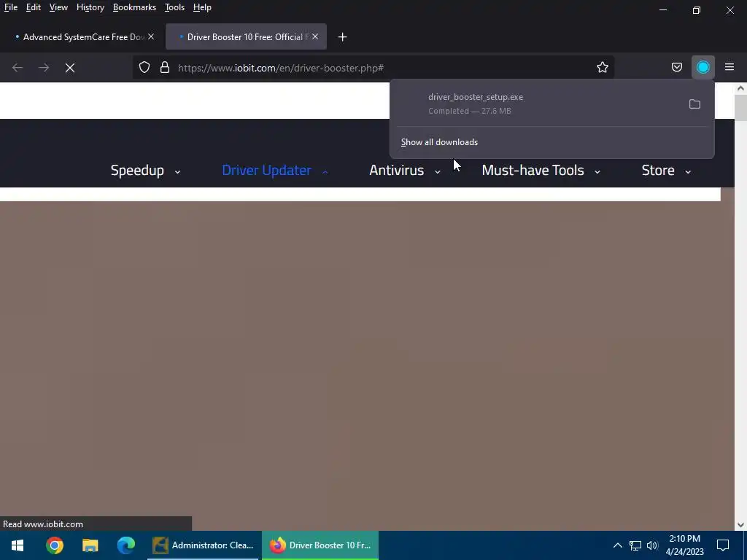The width and height of the screenshot is (747, 560).
Task: Open the Tools menu
Action: pyautogui.click(x=174, y=7)
